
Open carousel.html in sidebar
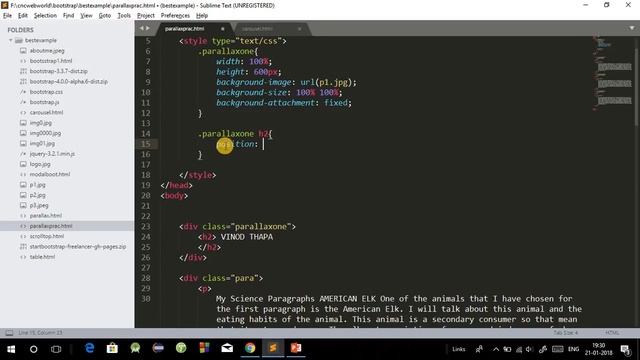tap(46, 112)
